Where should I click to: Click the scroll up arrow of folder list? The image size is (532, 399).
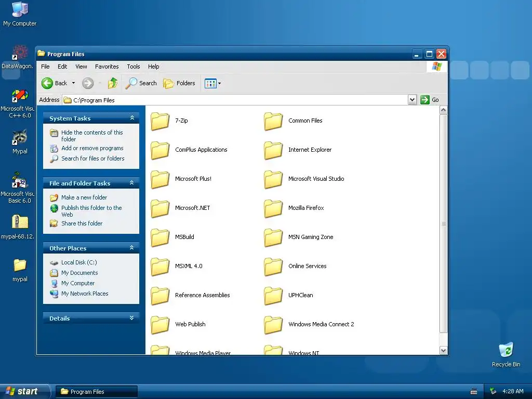(x=443, y=110)
